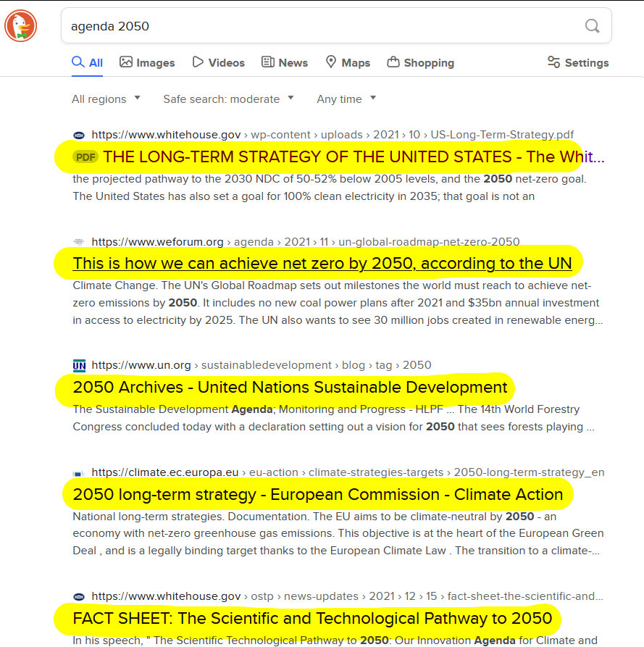The image size is (644, 647).
Task: Click snippet text about 2030 NDC pathway
Action: tap(329, 188)
